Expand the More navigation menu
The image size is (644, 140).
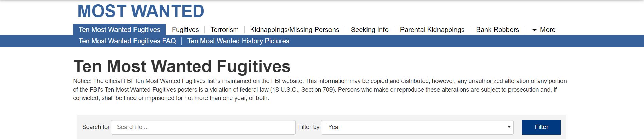(x=547, y=30)
